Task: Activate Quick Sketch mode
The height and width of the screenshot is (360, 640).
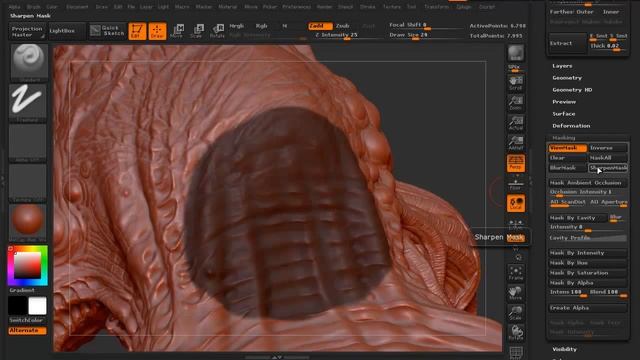Action: 107,31
